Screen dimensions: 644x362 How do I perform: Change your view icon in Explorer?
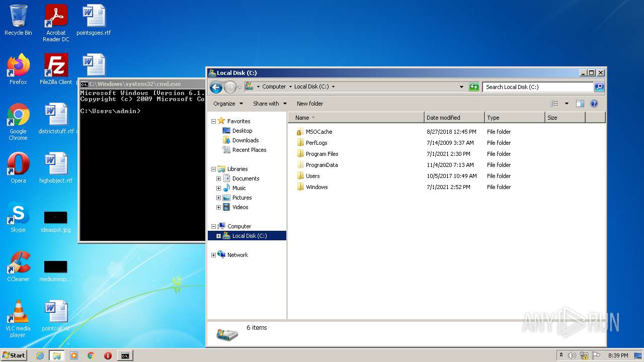click(x=554, y=104)
